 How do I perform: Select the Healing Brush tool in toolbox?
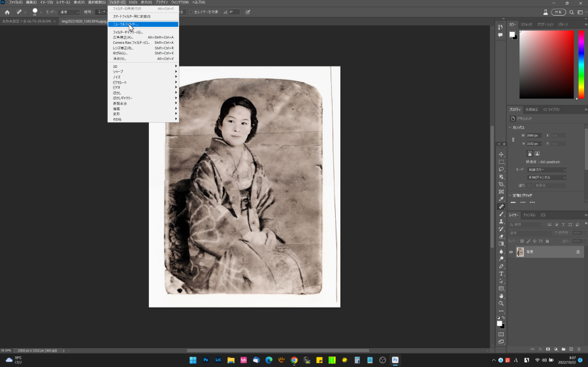click(501, 206)
